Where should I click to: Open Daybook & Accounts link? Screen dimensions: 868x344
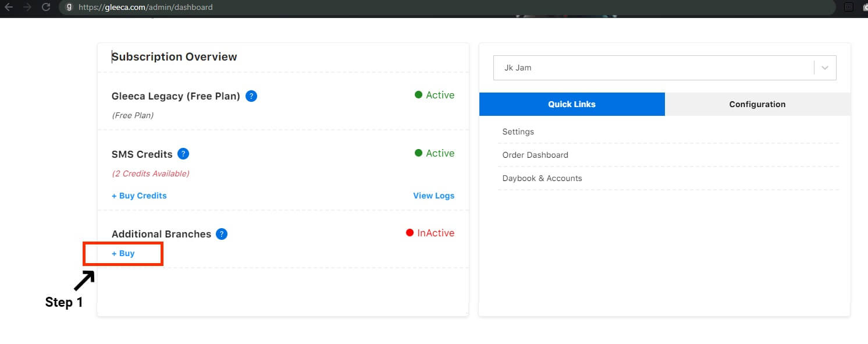542,178
